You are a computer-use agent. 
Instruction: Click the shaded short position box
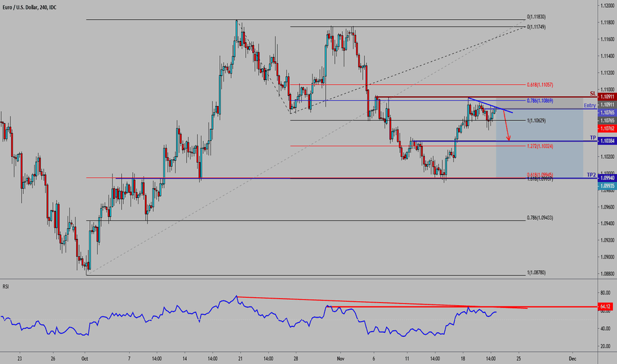coord(540,152)
